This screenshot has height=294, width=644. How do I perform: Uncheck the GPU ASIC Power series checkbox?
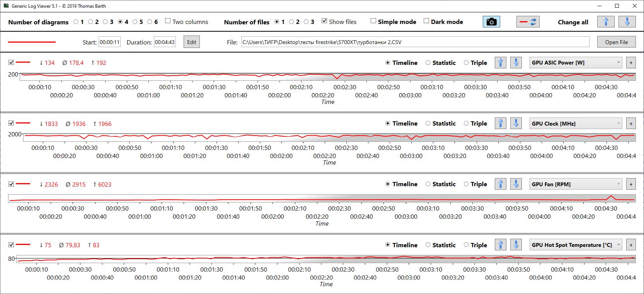(11, 62)
